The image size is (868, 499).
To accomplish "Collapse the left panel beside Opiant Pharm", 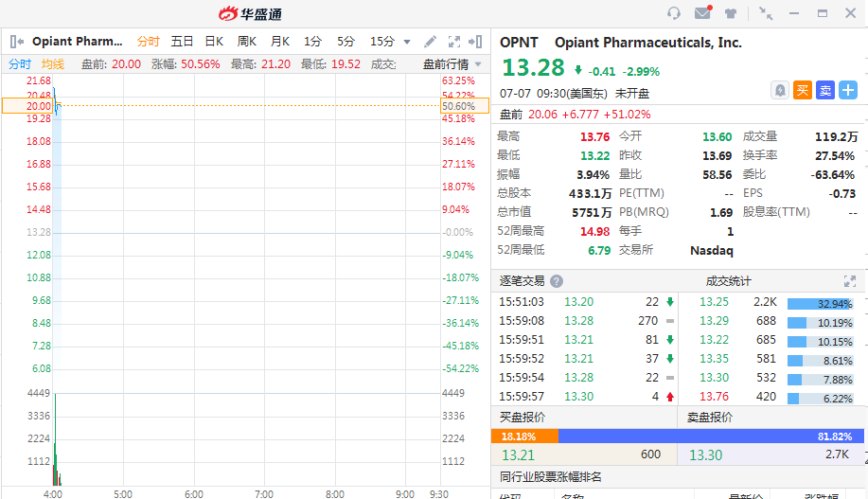I will (16, 42).
